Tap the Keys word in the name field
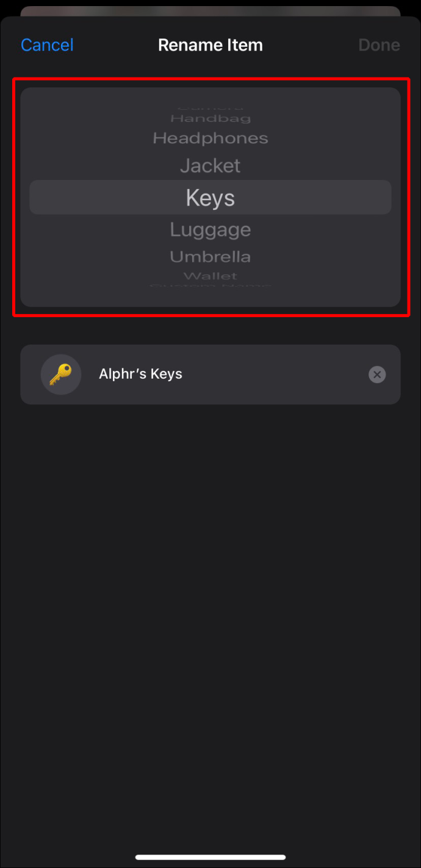This screenshot has height=868, width=421. pos(167,374)
